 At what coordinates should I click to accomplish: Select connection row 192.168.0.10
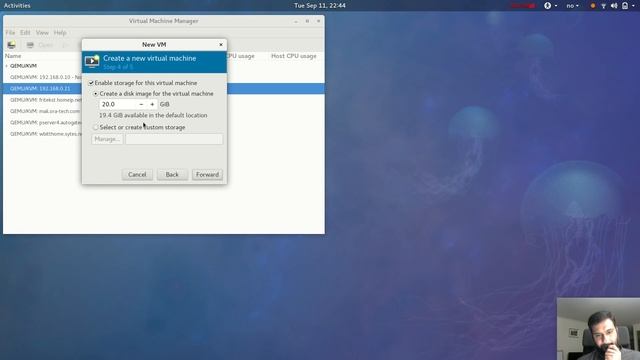42,77
